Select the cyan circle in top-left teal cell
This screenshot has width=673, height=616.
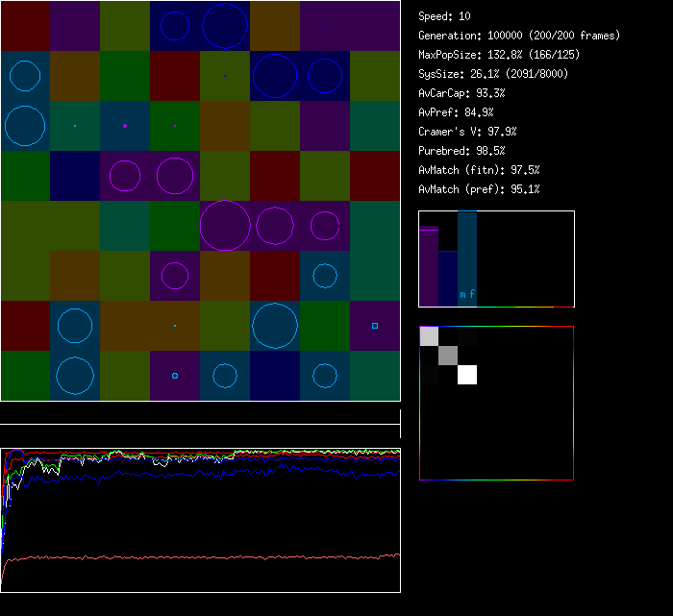[x=25, y=76]
